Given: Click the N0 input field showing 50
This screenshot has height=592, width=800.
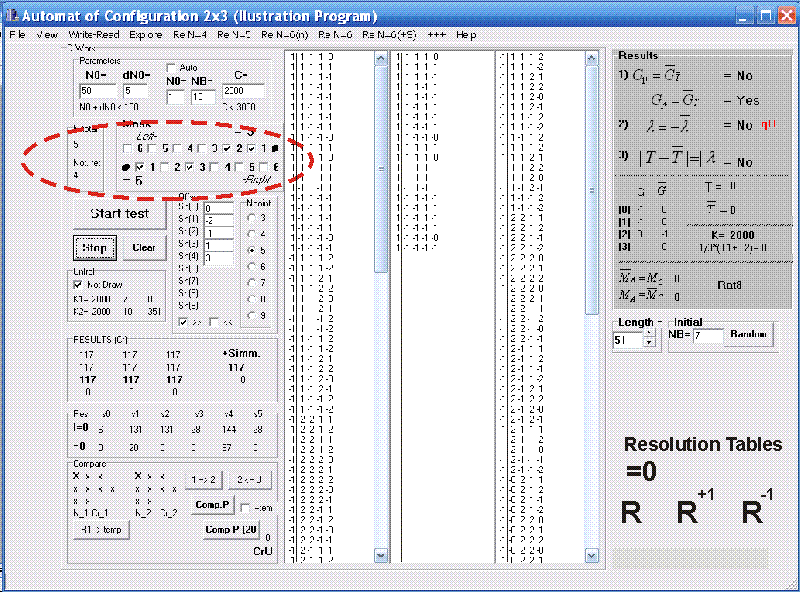Looking at the screenshot, I should tap(98, 91).
